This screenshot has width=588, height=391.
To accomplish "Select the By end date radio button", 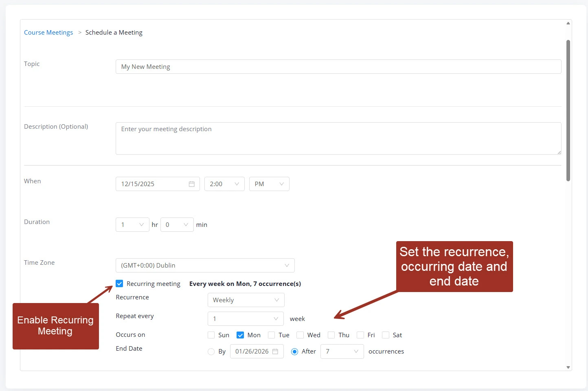I will (211, 351).
